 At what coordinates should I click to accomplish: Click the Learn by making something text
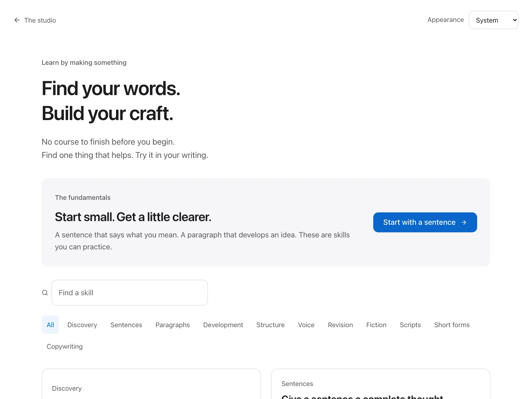coord(84,63)
